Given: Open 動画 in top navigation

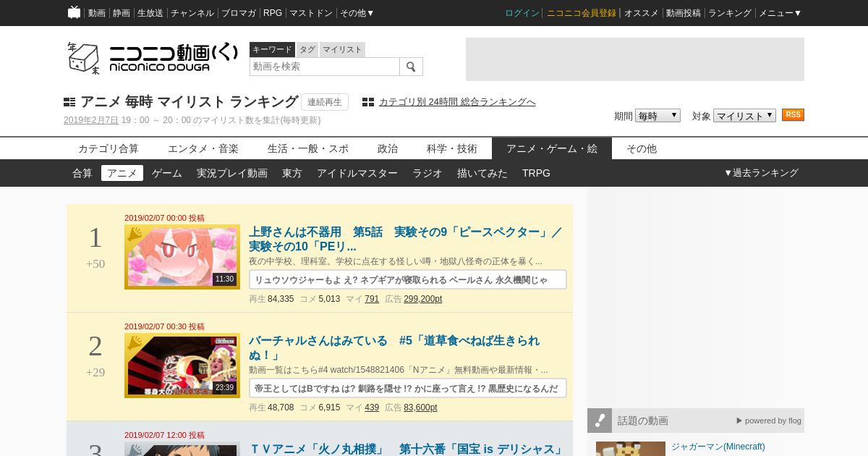Looking at the screenshot, I should tap(97, 13).
